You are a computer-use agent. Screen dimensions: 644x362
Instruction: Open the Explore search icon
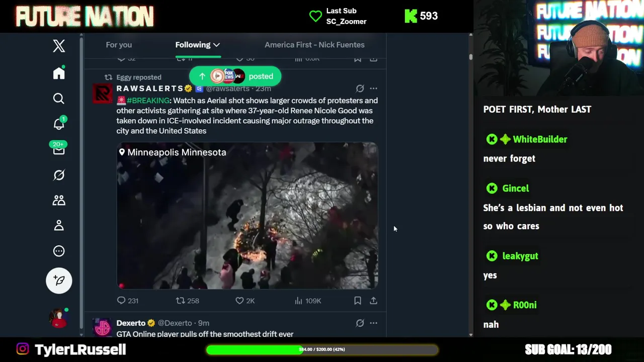point(59,99)
